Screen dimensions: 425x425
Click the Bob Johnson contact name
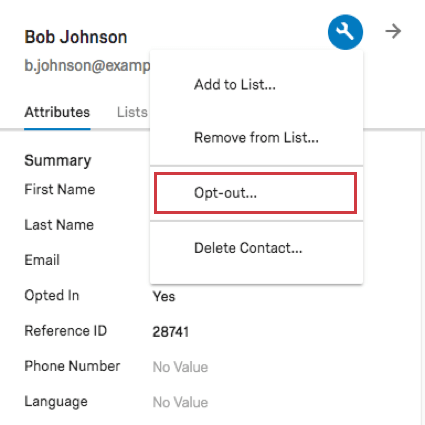tap(76, 37)
